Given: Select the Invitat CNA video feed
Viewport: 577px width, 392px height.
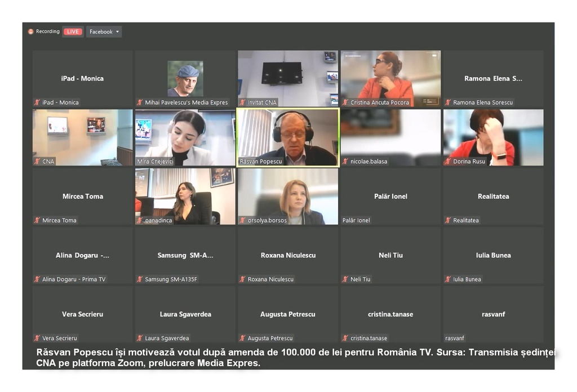Looking at the screenshot, I should coord(288,78).
